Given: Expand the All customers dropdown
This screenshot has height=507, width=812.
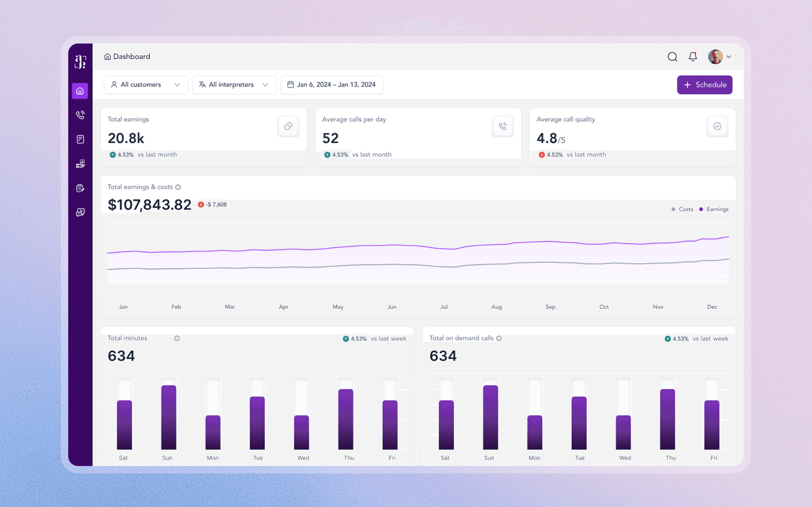Looking at the screenshot, I should (x=146, y=84).
